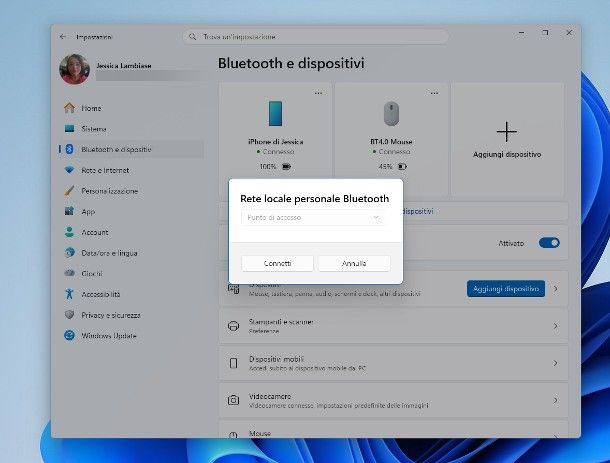Click the plus Aggiungi dispositivo tile

[507, 140]
